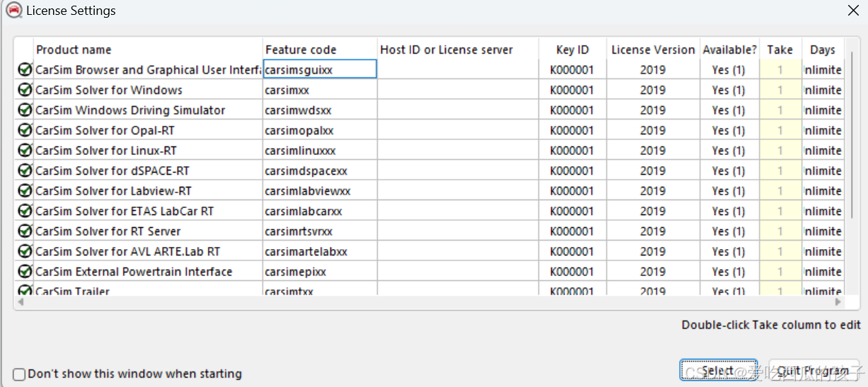
Task: Click Yes (1) in Windows Driving Simulator row
Action: (x=729, y=110)
